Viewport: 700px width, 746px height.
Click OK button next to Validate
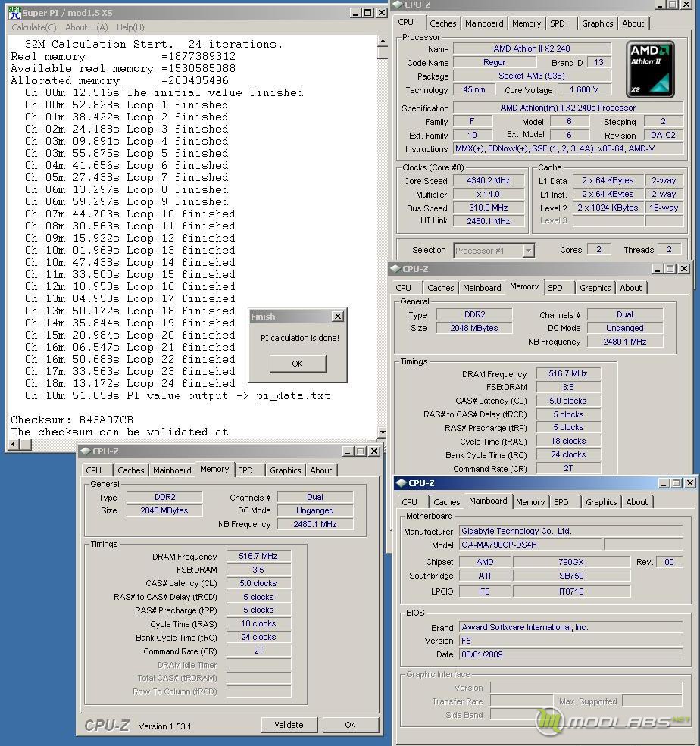click(x=350, y=725)
